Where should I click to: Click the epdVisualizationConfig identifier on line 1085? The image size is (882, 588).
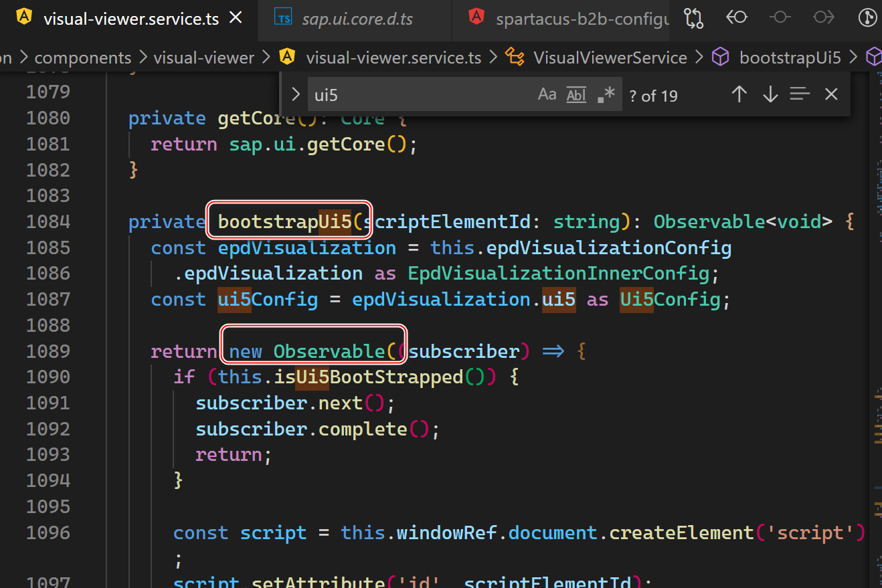point(609,248)
